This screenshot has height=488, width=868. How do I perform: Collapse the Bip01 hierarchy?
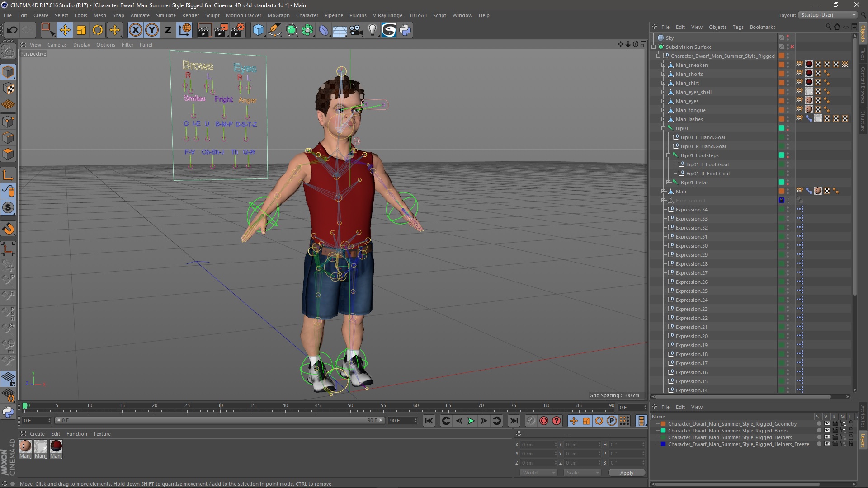click(664, 128)
